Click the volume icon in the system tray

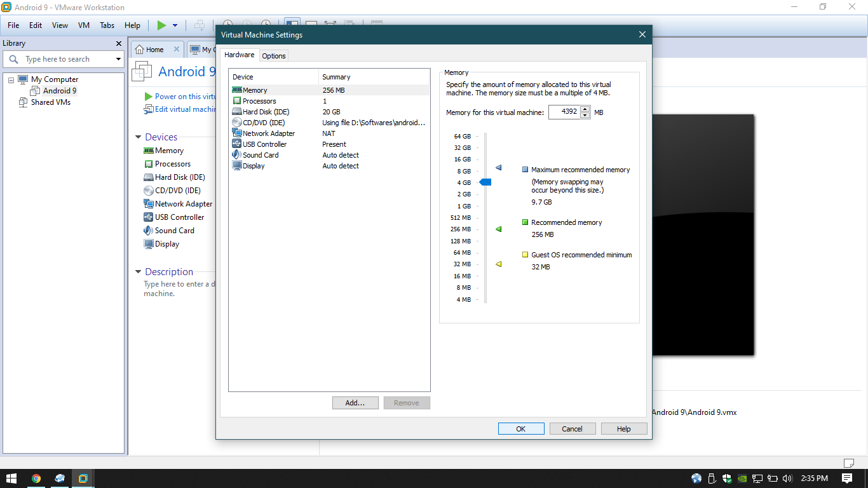tap(787, 478)
